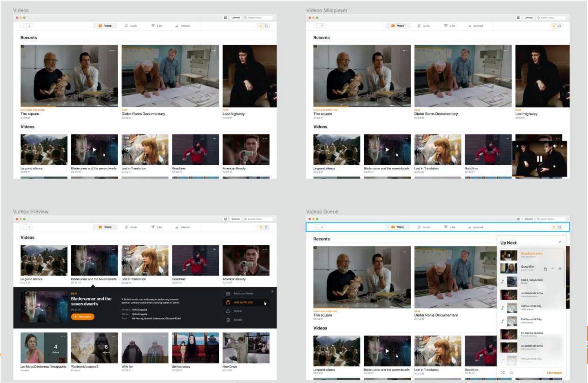Click Clear queue link in Up Next
Image resolution: width=588 pixels, height=383 pixels.
click(x=554, y=373)
